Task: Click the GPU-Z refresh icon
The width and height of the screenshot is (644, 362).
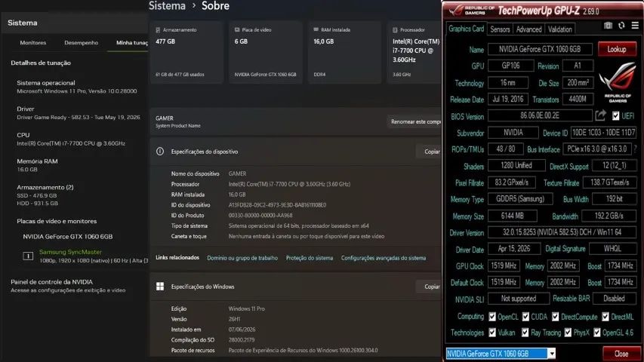Action: tap(621, 26)
